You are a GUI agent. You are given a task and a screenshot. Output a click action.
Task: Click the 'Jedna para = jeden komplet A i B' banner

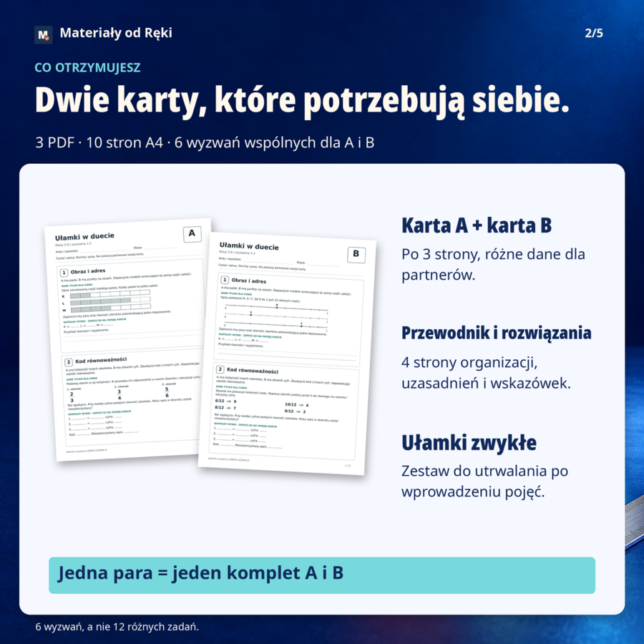tap(321, 575)
